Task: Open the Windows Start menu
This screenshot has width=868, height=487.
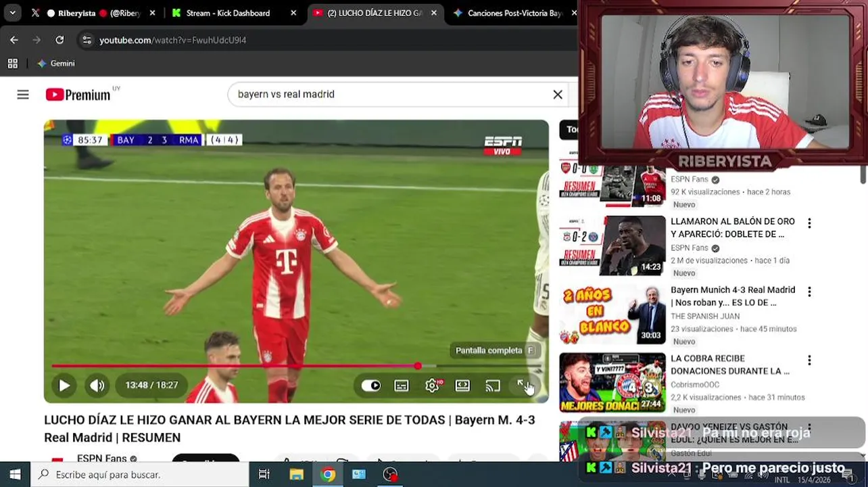Action: pos(15,475)
